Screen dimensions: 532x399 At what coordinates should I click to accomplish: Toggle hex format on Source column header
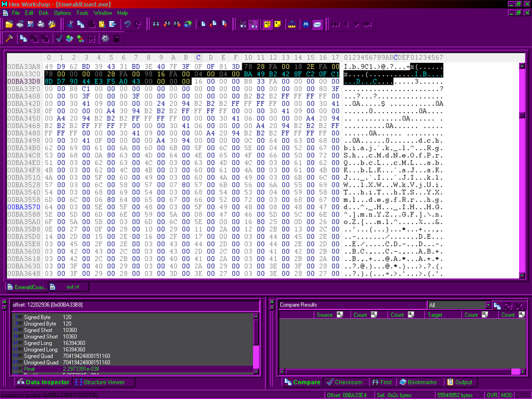[x=340, y=315]
